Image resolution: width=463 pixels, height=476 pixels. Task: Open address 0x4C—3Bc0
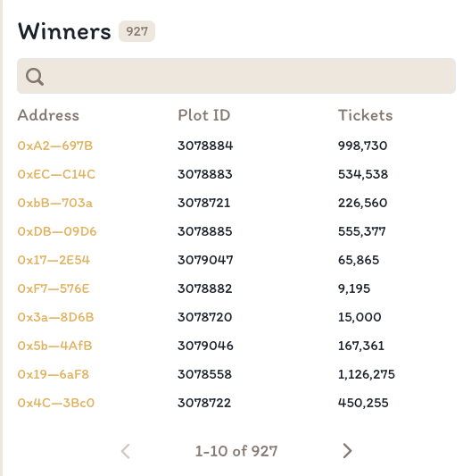(56, 403)
